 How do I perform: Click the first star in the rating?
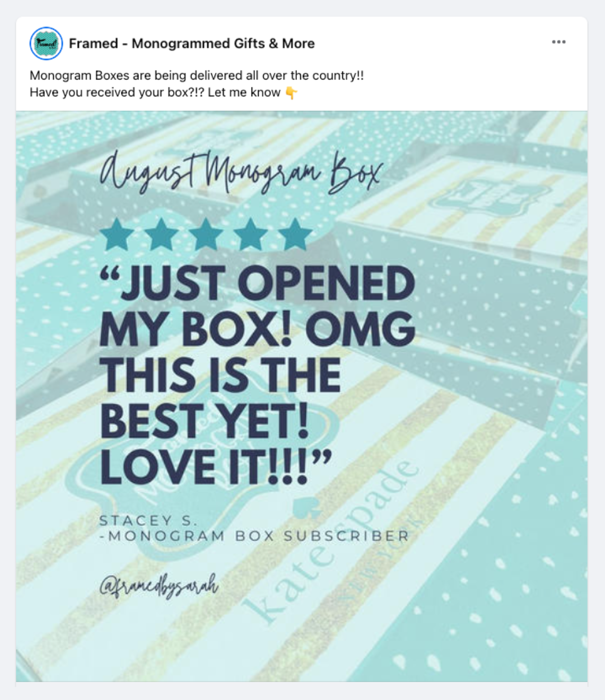pyautogui.click(x=117, y=234)
